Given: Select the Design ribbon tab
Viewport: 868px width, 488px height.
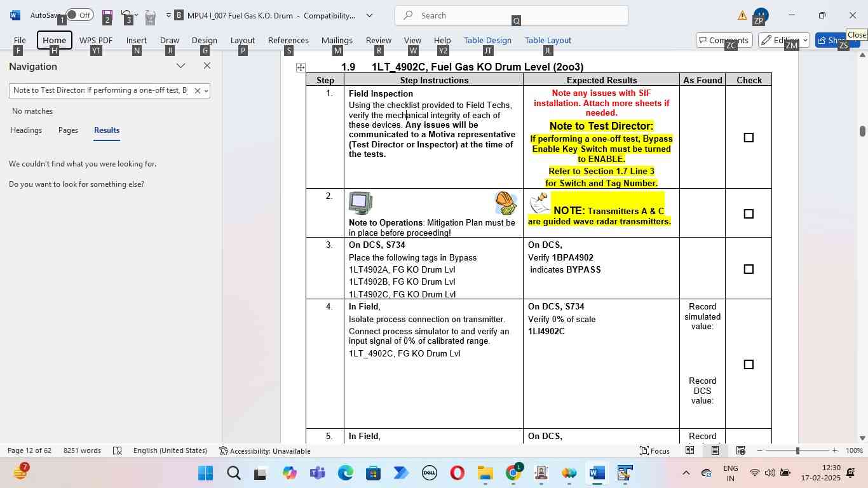Looking at the screenshot, I should coord(205,40).
